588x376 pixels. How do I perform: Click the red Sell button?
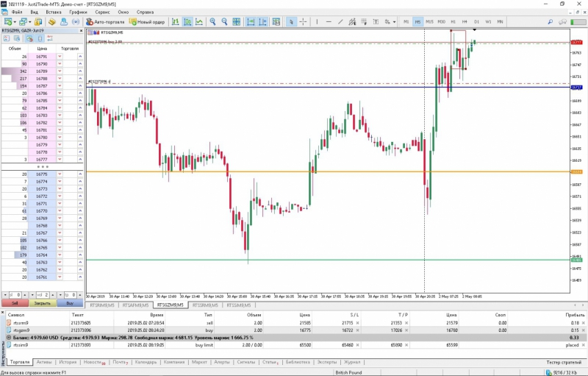point(15,303)
